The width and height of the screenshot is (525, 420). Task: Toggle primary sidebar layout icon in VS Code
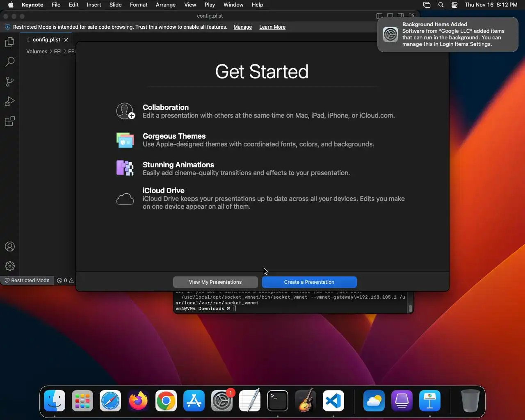(379, 16)
